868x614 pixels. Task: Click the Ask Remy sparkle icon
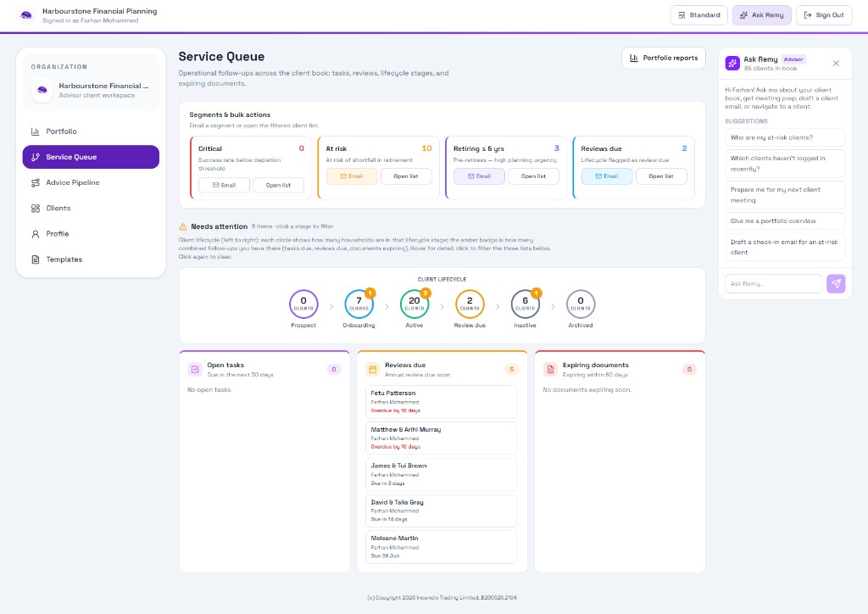point(732,63)
